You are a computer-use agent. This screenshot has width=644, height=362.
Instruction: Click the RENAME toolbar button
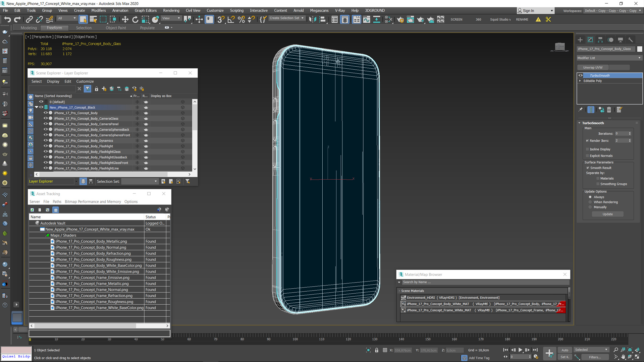[x=522, y=19]
